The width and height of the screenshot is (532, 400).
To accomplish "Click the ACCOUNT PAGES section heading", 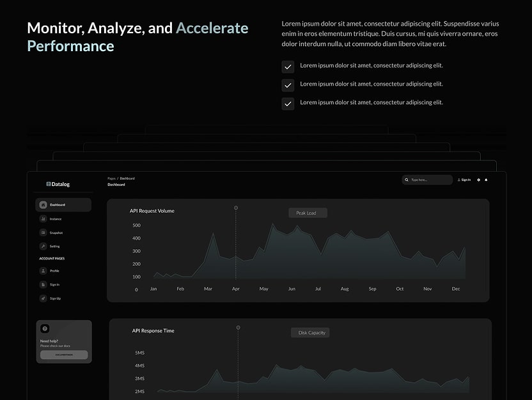I will tap(52, 258).
